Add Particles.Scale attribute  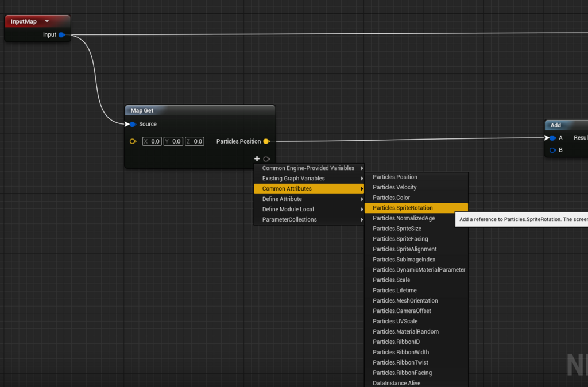click(x=416, y=280)
